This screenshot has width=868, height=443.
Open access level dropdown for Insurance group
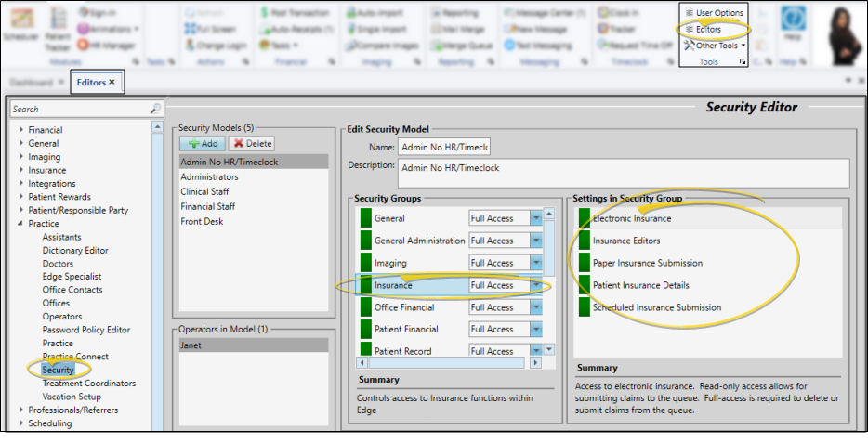536,285
